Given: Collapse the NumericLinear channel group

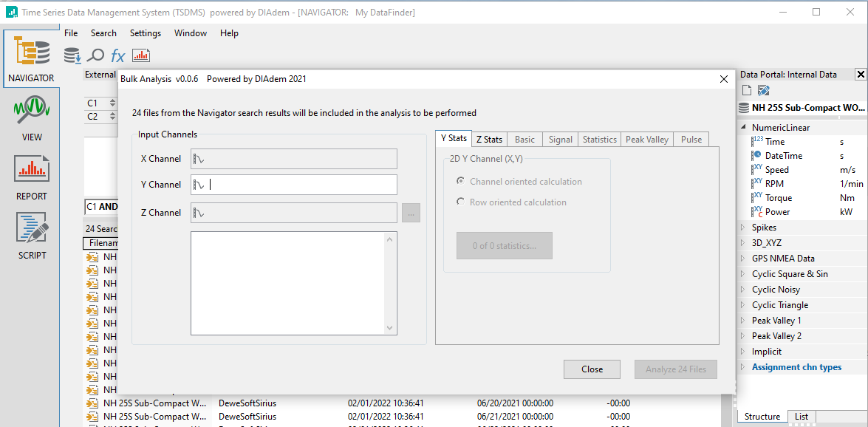Looking at the screenshot, I should 743,128.
